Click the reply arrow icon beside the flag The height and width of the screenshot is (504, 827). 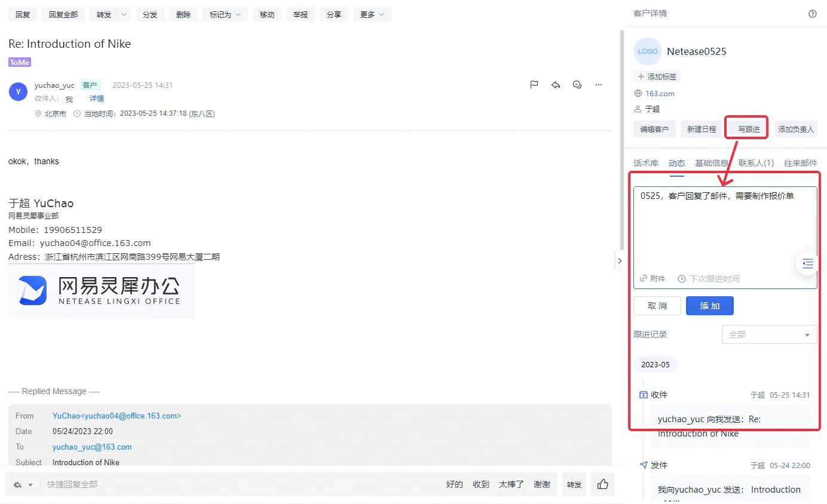[x=556, y=85]
